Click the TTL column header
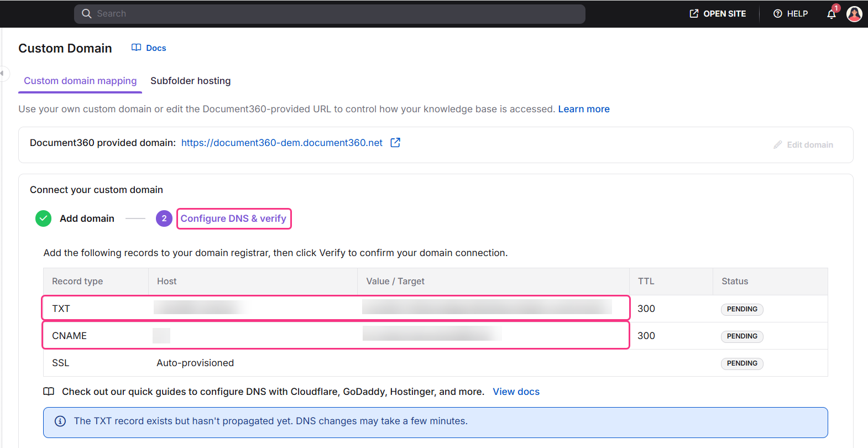 point(646,281)
